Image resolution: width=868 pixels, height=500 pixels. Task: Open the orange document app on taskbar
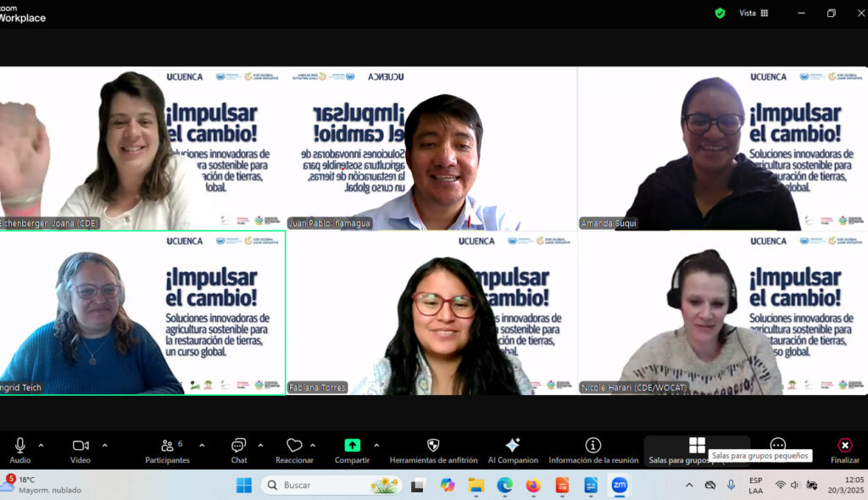[x=562, y=486]
